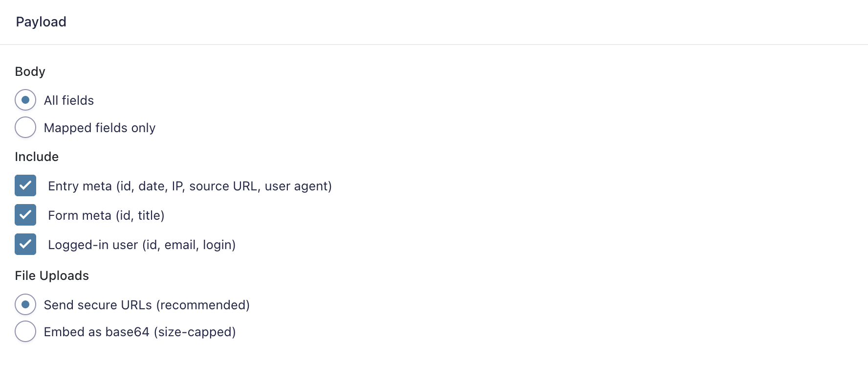Viewport: 868px width, 368px height.
Task: Click the Entry meta label text
Action: tap(190, 186)
